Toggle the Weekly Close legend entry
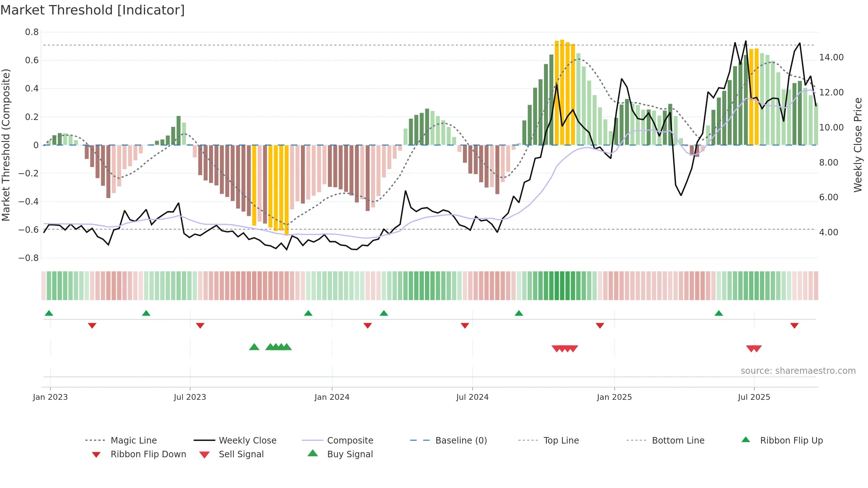This screenshot has width=868, height=488. click(235, 440)
